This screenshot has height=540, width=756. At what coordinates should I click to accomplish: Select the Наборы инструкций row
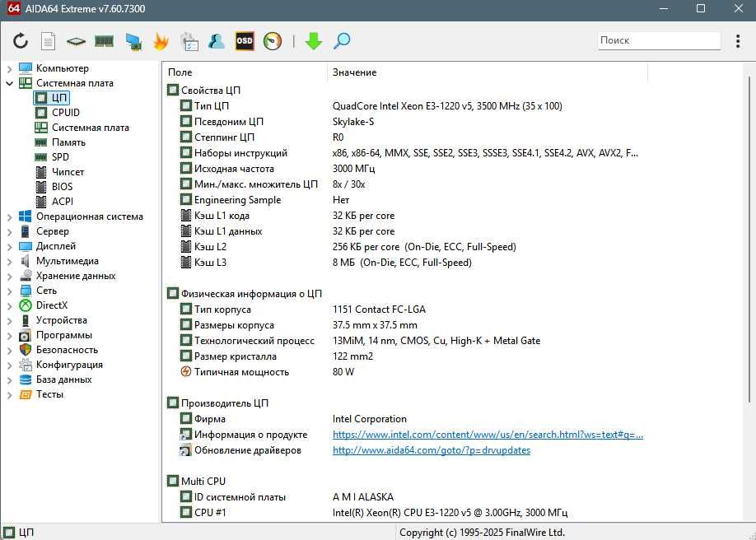pos(405,153)
